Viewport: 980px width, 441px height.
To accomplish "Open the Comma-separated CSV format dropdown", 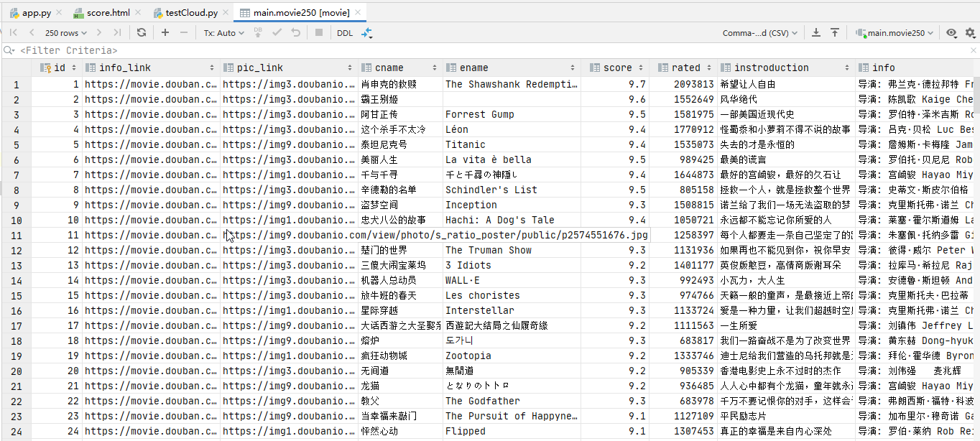I will 760,33.
